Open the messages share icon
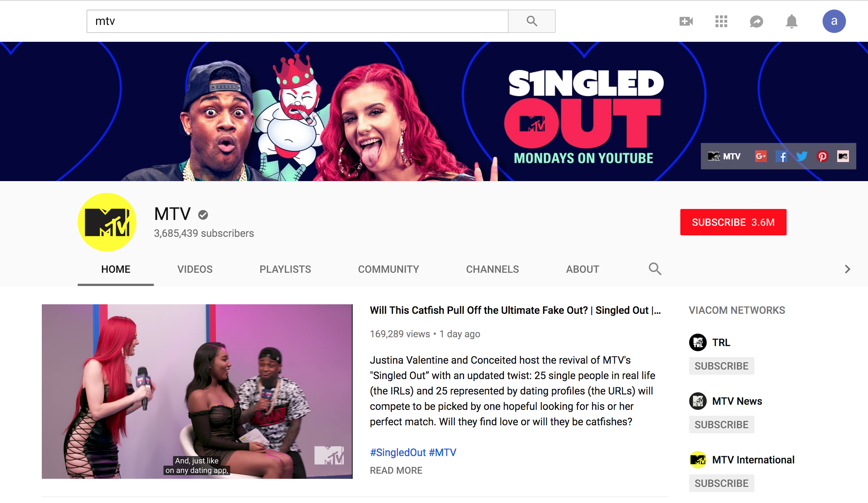Viewport: 868px width, 503px height. (x=756, y=21)
